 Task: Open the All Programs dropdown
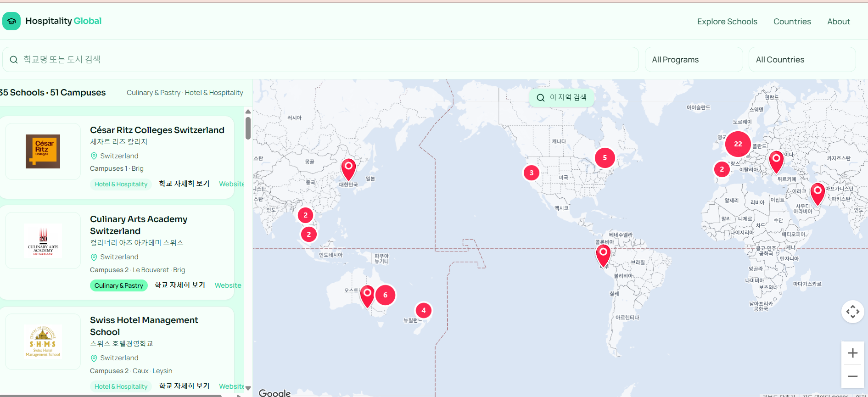(x=694, y=60)
